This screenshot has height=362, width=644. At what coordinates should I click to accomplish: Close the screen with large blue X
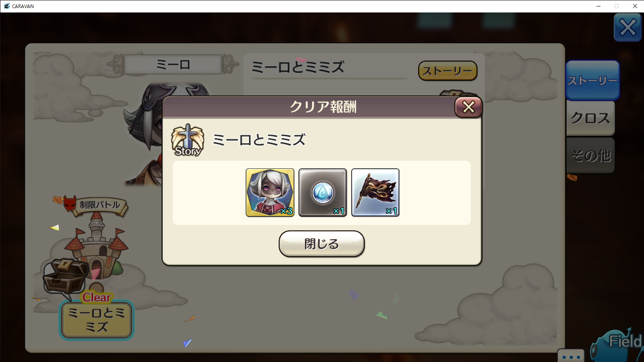[628, 27]
